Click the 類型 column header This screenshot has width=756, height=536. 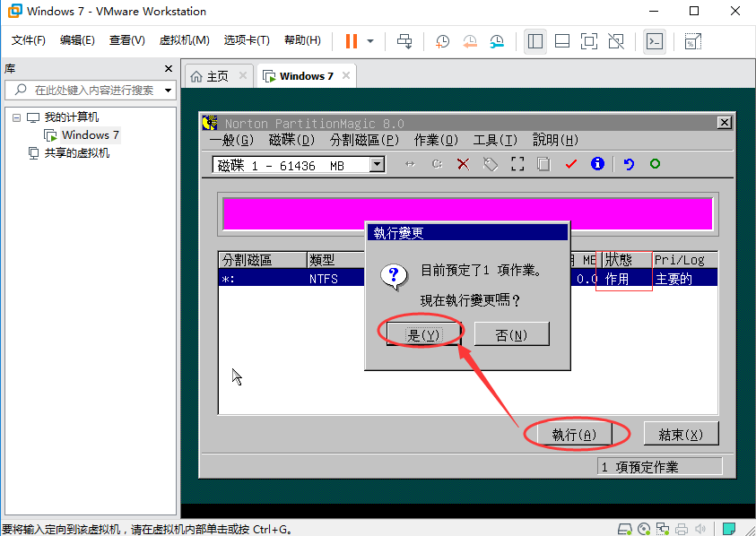point(336,260)
